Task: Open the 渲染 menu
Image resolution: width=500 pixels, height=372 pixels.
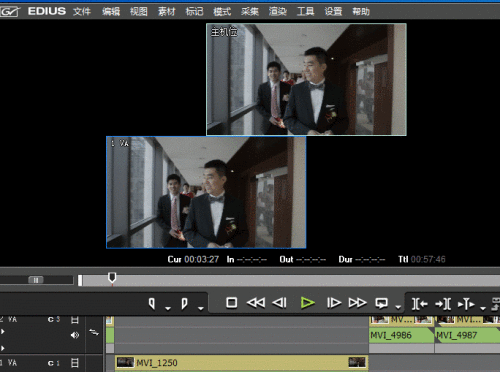Action: pos(278,12)
